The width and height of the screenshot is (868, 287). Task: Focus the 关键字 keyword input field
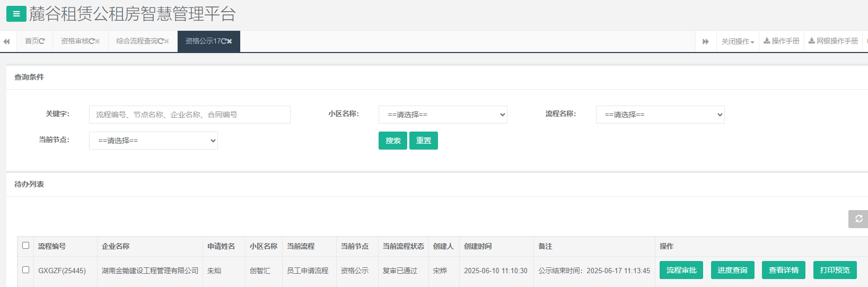click(189, 115)
